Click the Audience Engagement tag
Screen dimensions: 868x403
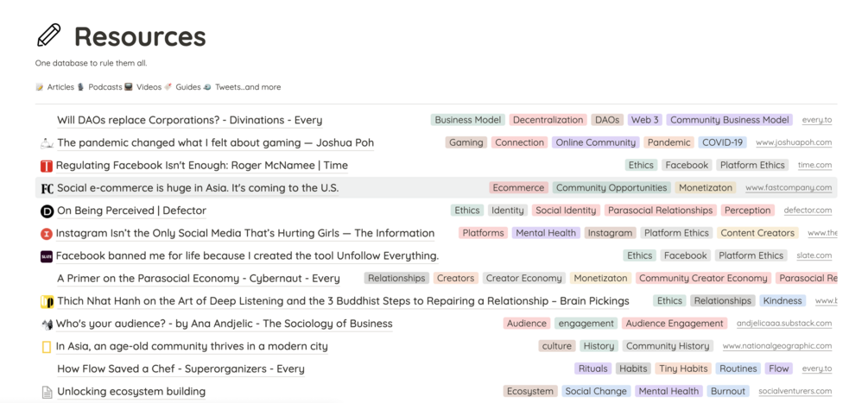pos(675,324)
